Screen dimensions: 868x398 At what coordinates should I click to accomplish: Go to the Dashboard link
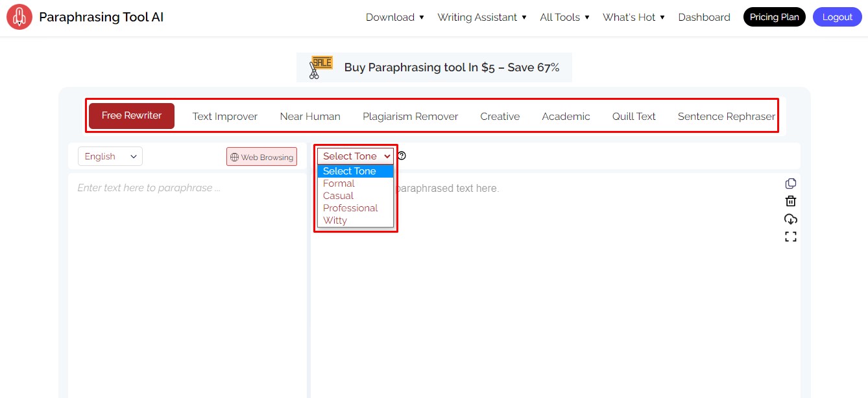705,18
